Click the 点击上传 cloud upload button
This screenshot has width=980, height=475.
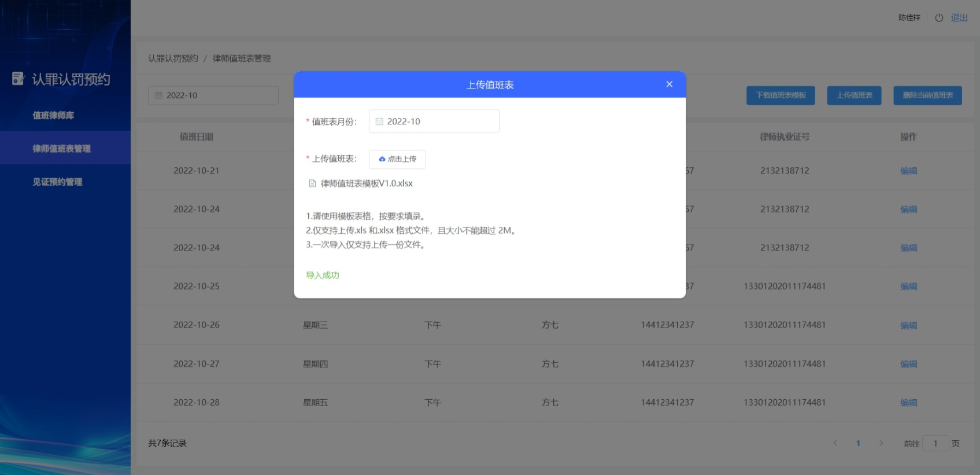[397, 159]
